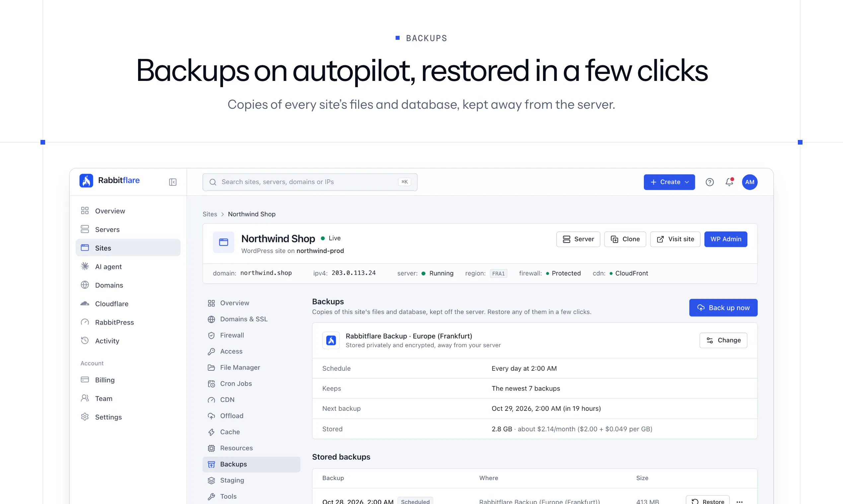Open the File Manager site tab
The image size is (843, 504).
click(251, 367)
